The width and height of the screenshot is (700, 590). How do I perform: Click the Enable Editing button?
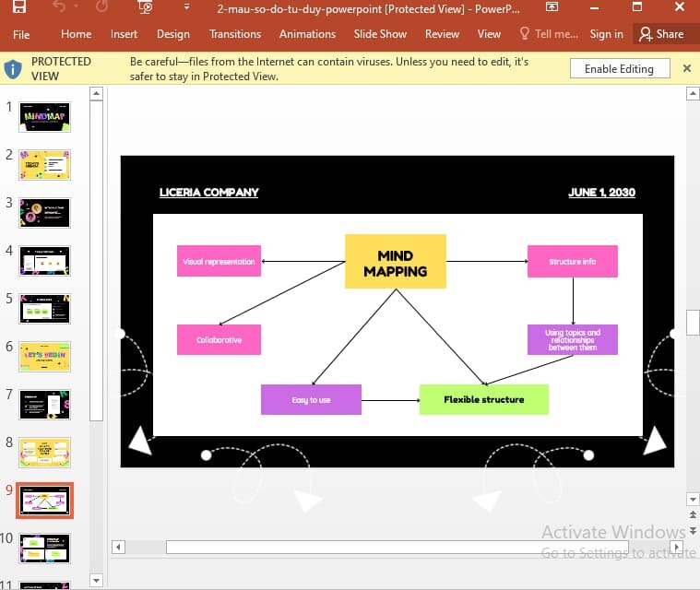(x=619, y=69)
